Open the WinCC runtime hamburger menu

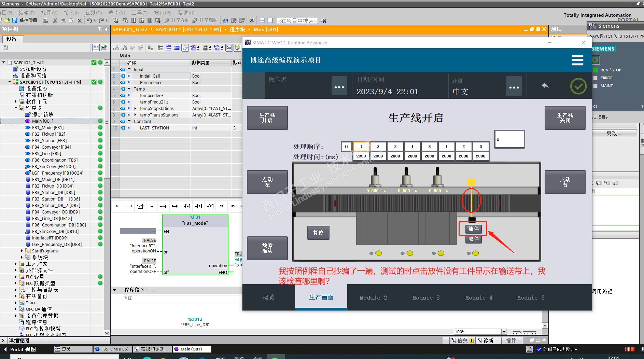577,60
